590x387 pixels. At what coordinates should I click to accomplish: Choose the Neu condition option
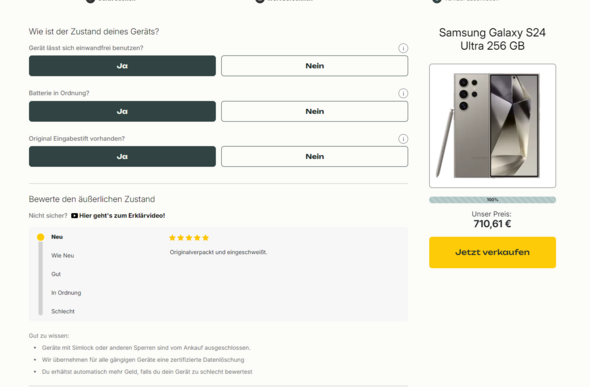tap(57, 237)
